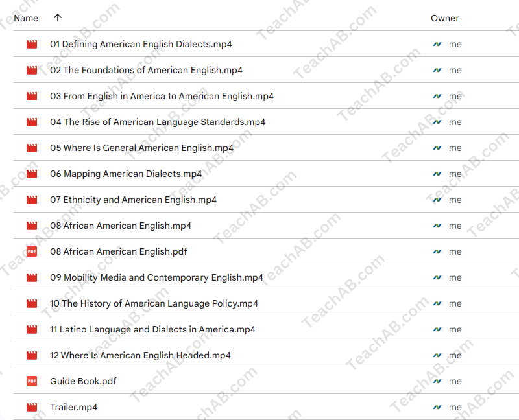519x420 pixels.
Task: Click owner 'me' in 03 From English in America row
Action: pos(455,96)
